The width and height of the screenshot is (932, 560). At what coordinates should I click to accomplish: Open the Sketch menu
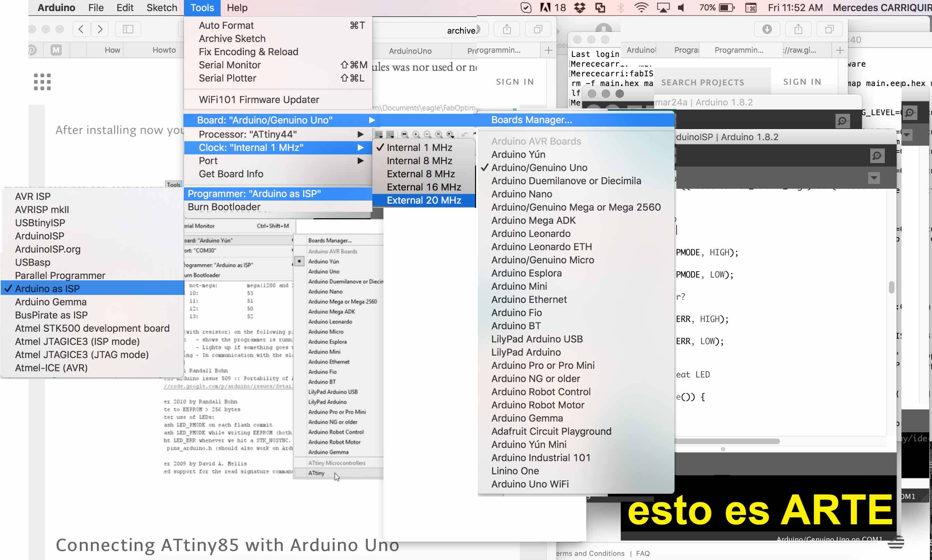pyautogui.click(x=162, y=8)
